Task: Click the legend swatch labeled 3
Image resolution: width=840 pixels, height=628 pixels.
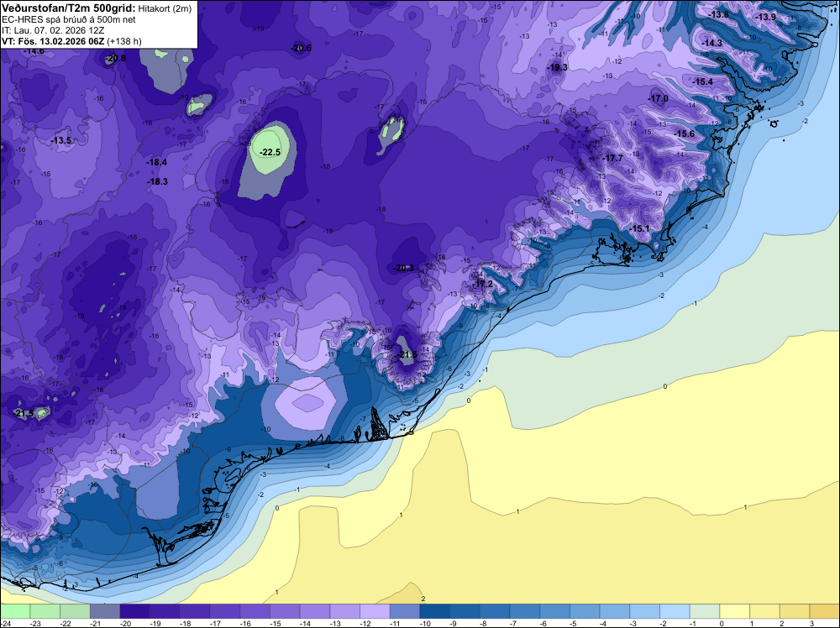Action: (825, 611)
